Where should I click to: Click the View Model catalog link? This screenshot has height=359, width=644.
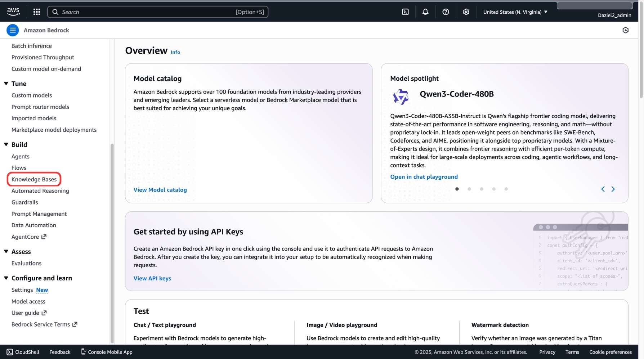pos(160,190)
